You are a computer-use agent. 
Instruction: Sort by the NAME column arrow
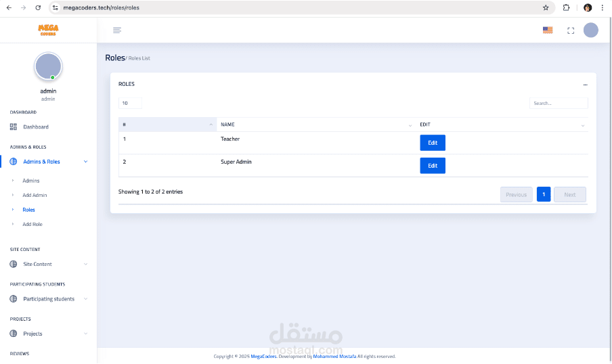pyautogui.click(x=410, y=125)
